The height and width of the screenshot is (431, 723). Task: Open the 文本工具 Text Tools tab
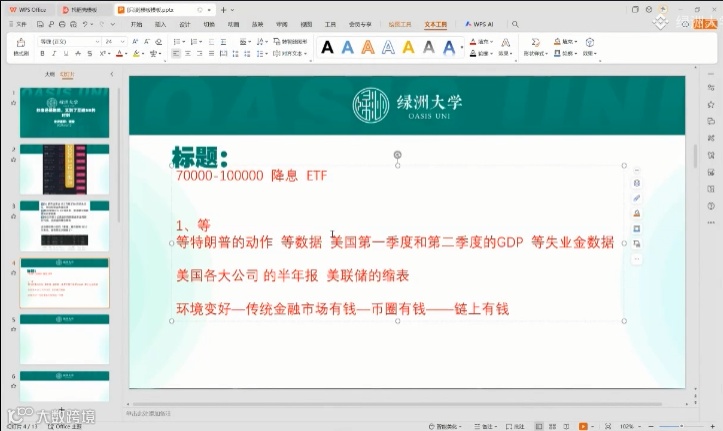[x=436, y=24]
